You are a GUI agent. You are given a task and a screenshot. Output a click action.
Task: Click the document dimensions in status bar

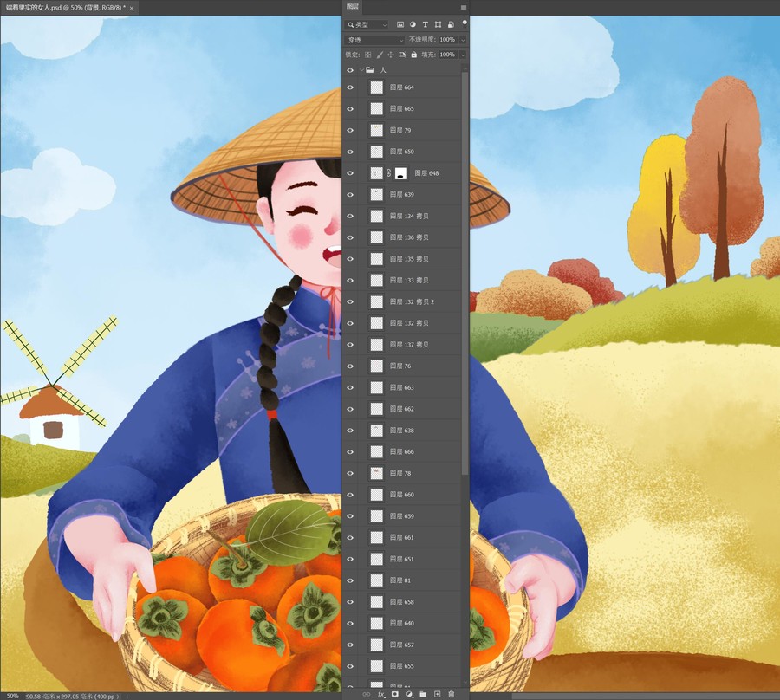[72, 697]
